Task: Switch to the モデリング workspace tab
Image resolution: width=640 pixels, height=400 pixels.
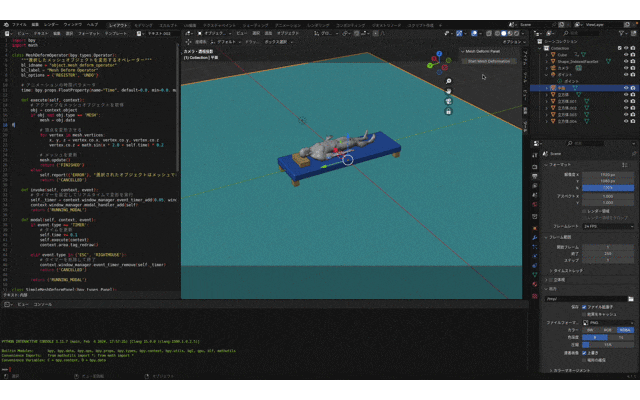Action: [143, 25]
